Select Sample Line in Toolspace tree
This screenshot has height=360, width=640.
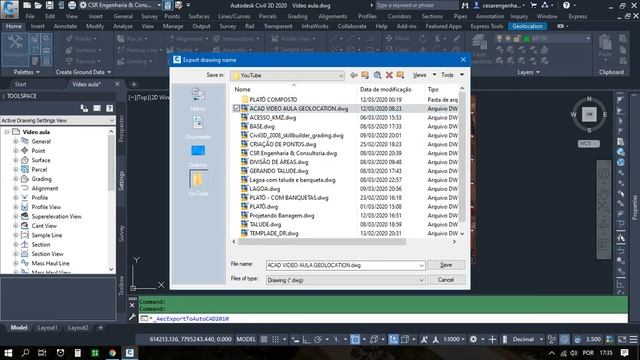pos(47,235)
